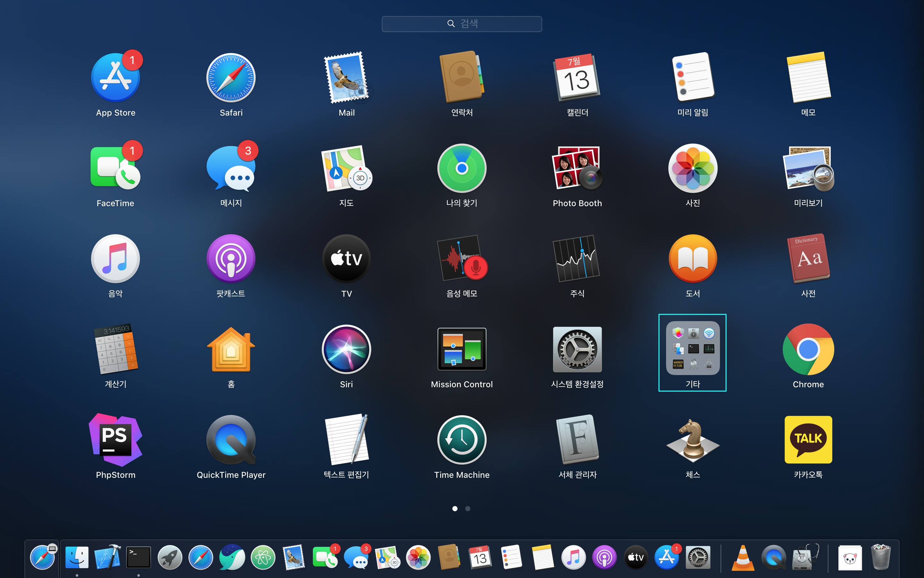The width and height of the screenshot is (924, 578).
Task: Launch the 홈 home app
Action: pyautogui.click(x=231, y=349)
